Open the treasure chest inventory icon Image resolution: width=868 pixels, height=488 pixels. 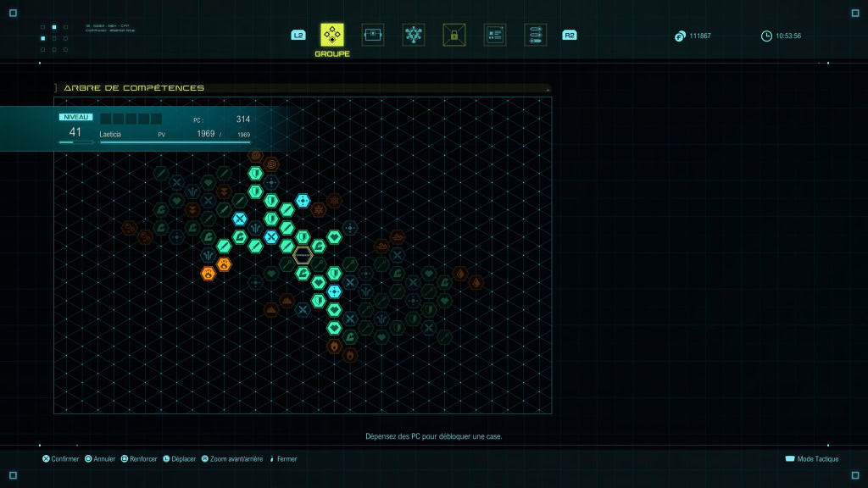(x=373, y=35)
